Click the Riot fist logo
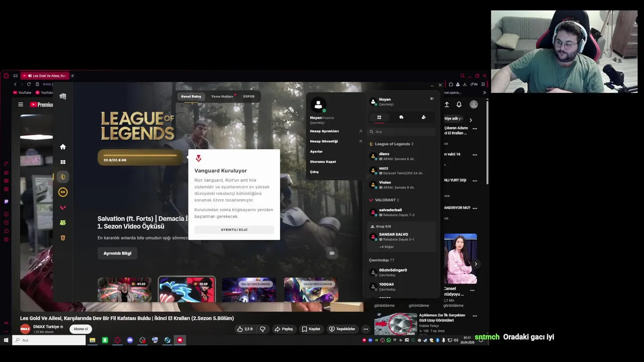This screenshot has width=644, height=362. [63, 97]
